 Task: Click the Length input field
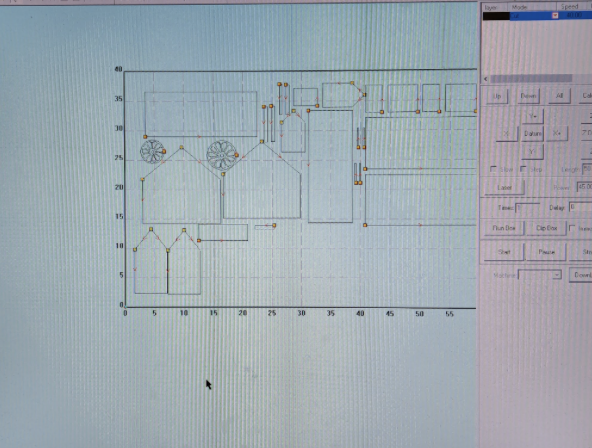587,169
